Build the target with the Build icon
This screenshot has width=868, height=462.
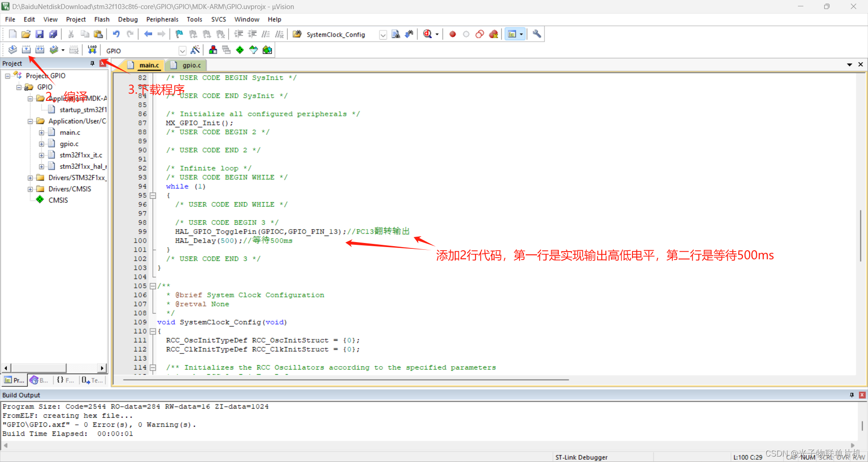[x=26, y=50]
